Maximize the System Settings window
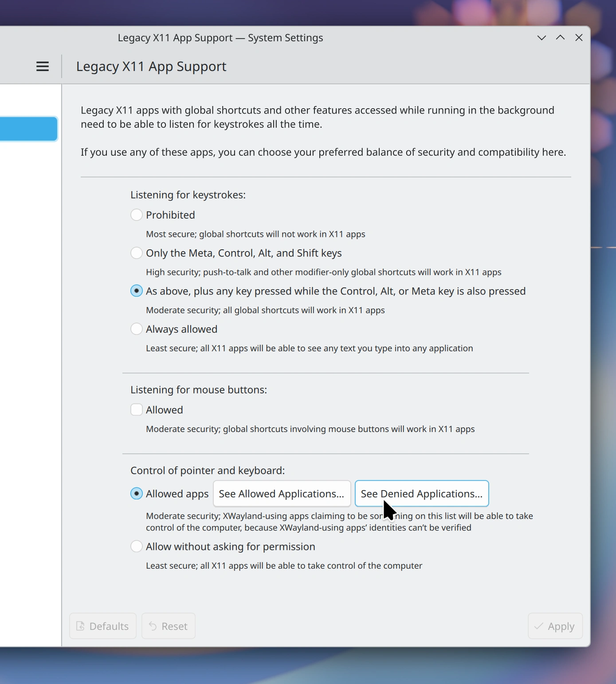 560,38
